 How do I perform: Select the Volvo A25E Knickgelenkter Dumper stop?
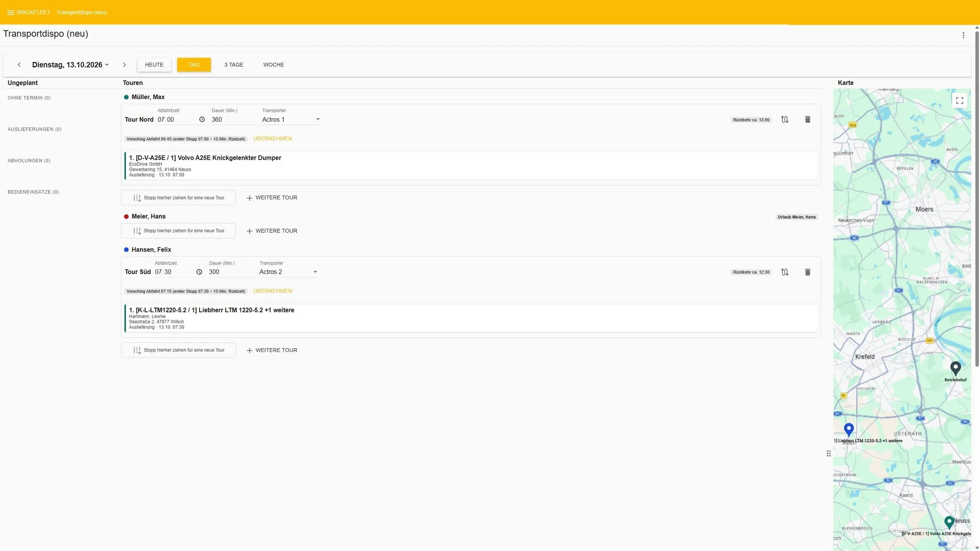click(471, 166)
